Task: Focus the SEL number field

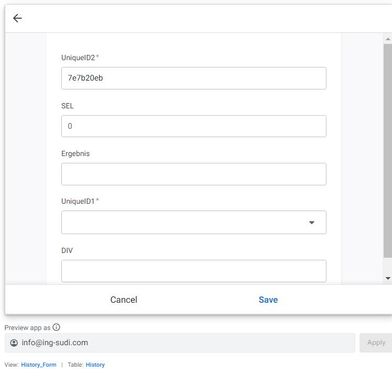Action: [194, 126]
